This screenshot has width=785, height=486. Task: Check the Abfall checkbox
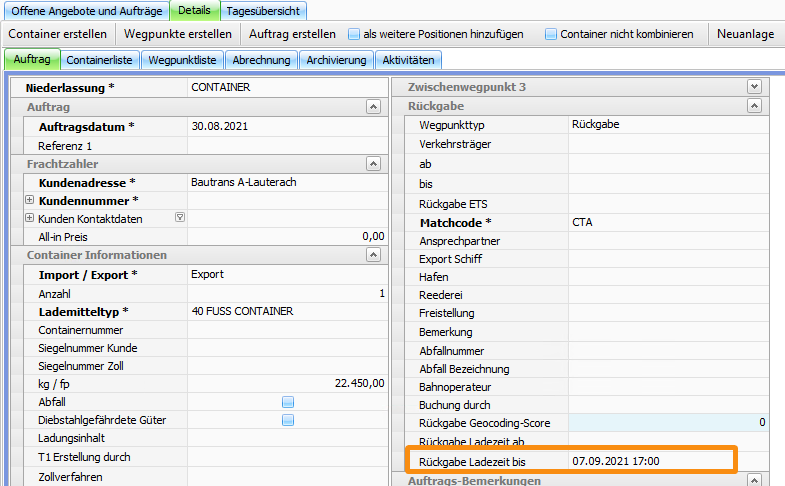[x=288, y=401]
